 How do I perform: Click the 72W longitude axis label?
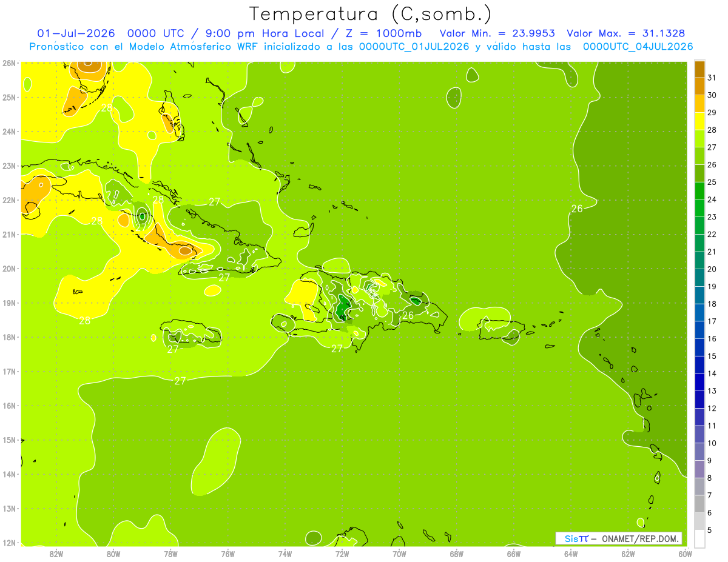tap(342, 554)
